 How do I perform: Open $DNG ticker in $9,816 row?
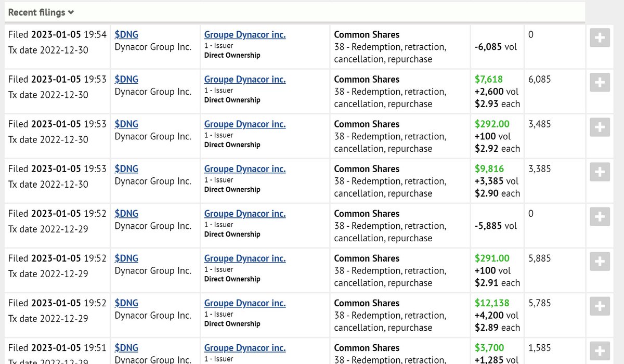pos(126,169)
